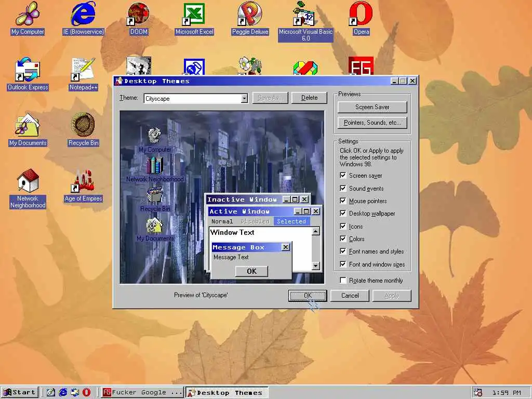The width and height of the screenshot is (532, 399).
Task: Click the system tray icon beside the clock
Action: click(478, 393)
